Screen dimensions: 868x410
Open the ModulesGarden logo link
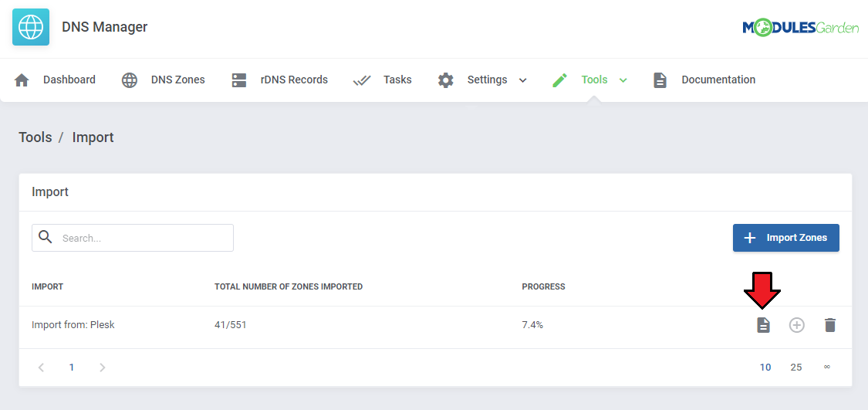point(800,27)
